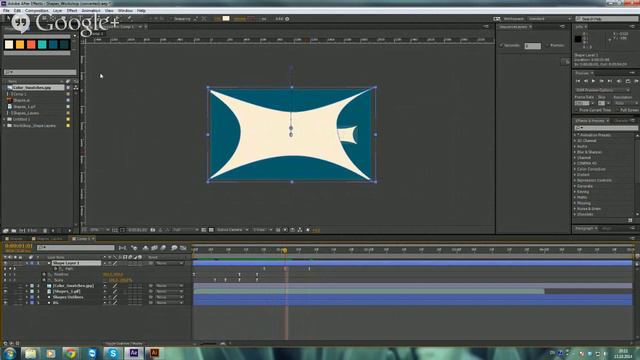The image size is (640, 360).
Task: Jump to last frame in Preview panel
Action: tap(610, 81)
